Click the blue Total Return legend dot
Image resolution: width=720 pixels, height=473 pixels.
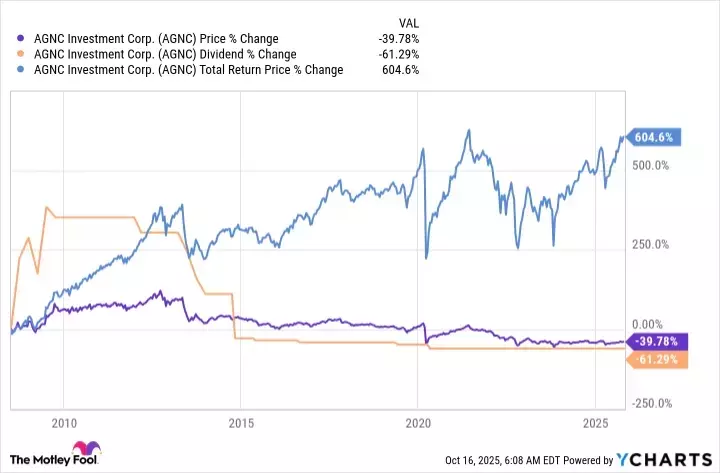coord(22,70)
